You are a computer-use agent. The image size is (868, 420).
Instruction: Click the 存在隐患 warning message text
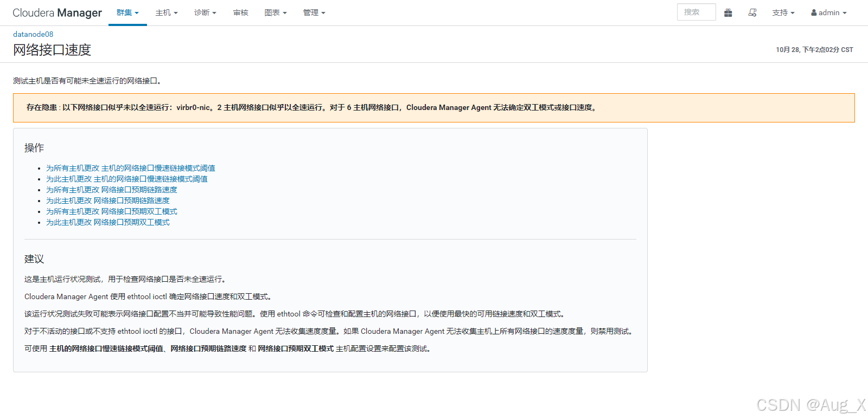tap(312, 107)
